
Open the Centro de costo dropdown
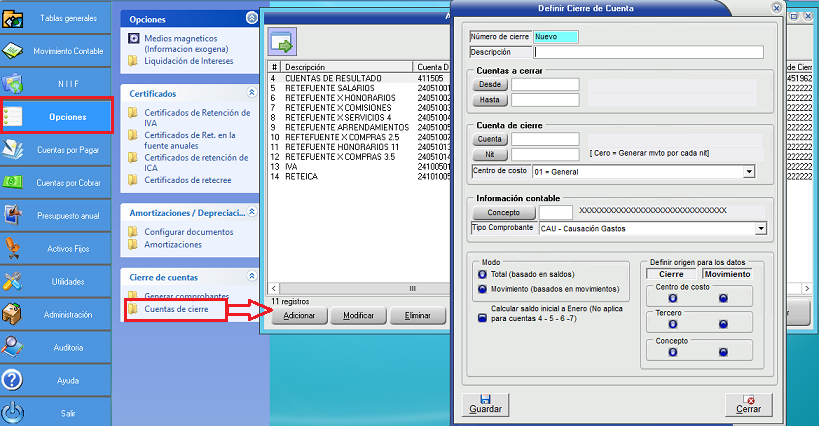(x=749, y=172)
